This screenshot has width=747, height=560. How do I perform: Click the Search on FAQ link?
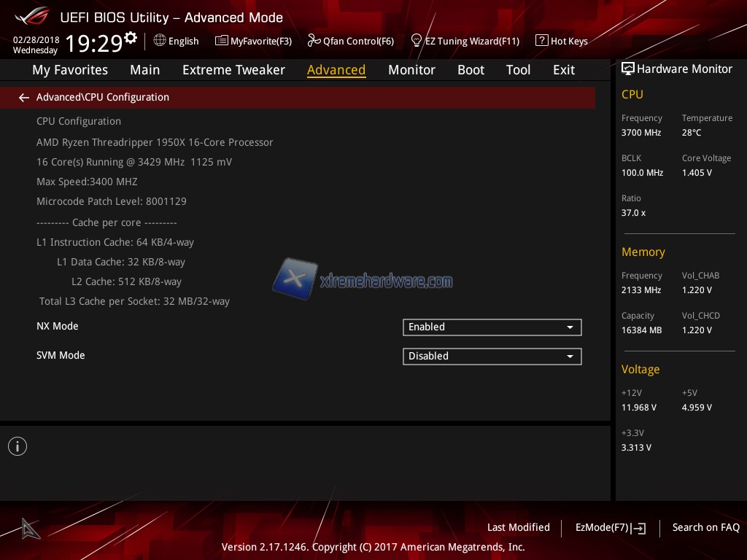click(x=705, y=527)
